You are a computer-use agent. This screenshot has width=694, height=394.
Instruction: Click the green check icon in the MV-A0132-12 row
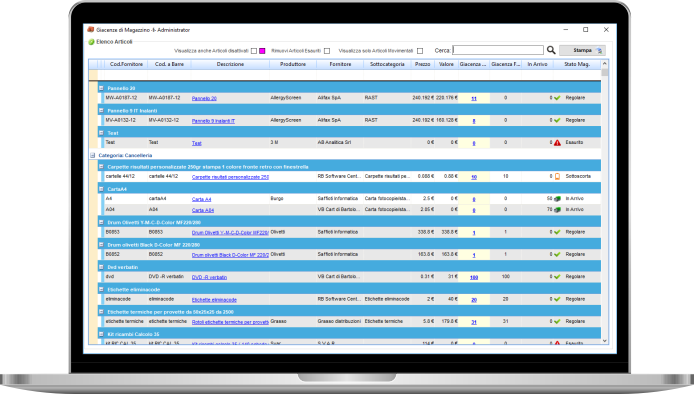[557, 120]
